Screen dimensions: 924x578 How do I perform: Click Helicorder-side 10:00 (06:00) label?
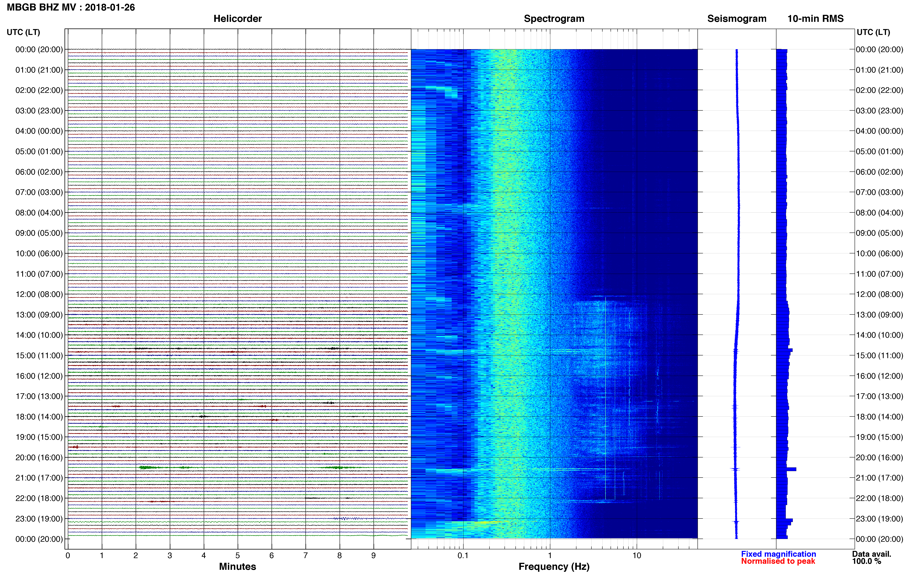[x=39, y=253]
